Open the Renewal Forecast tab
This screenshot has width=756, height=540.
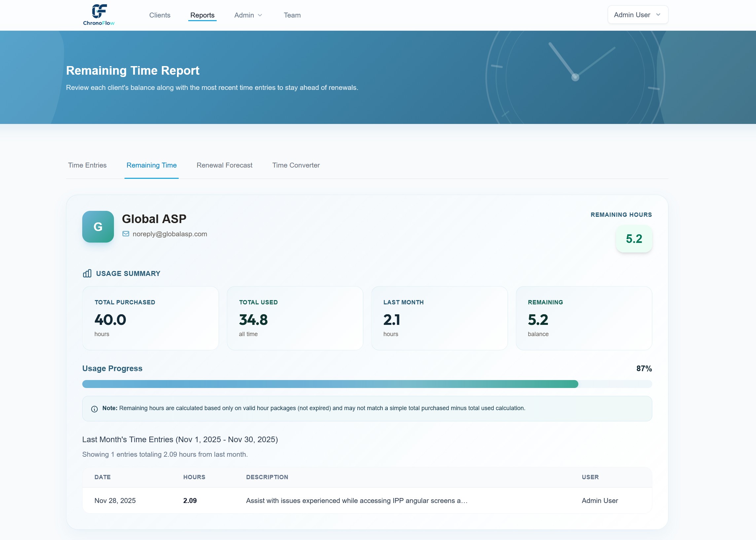click(x=224, y=165)
